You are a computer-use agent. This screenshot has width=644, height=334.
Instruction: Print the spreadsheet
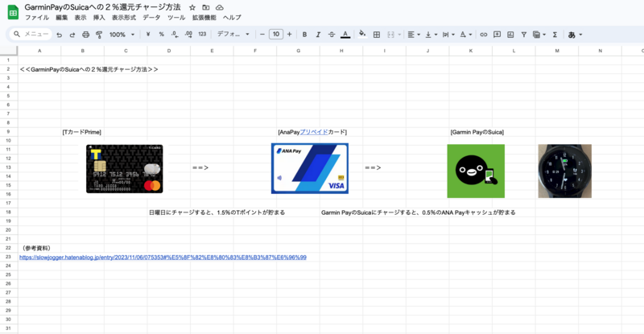(85, 35)
